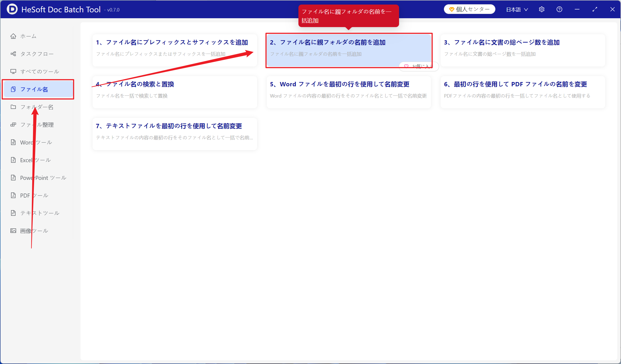Open card 6 PDF first line rename
This screenshot has height=364, width=621.
click(523, 92)
